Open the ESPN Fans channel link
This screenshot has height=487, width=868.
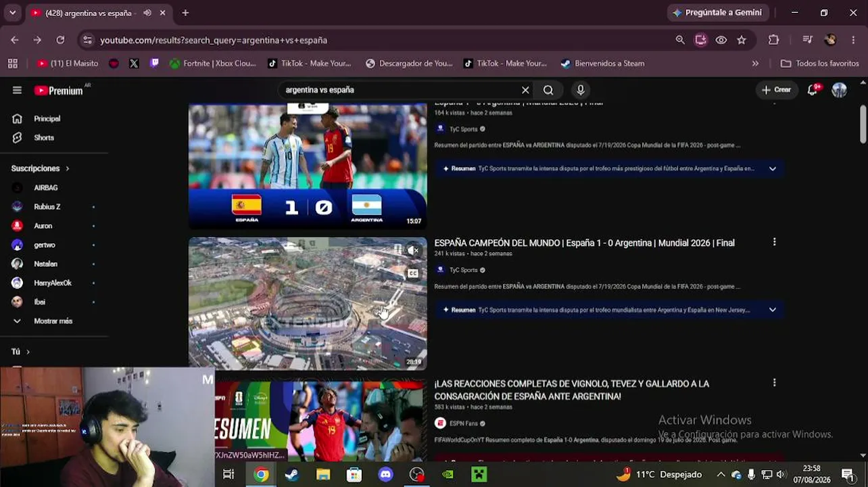[x=464, y=423]
